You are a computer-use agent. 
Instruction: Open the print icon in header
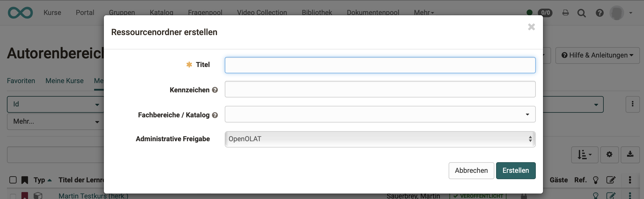pos(565,13)
